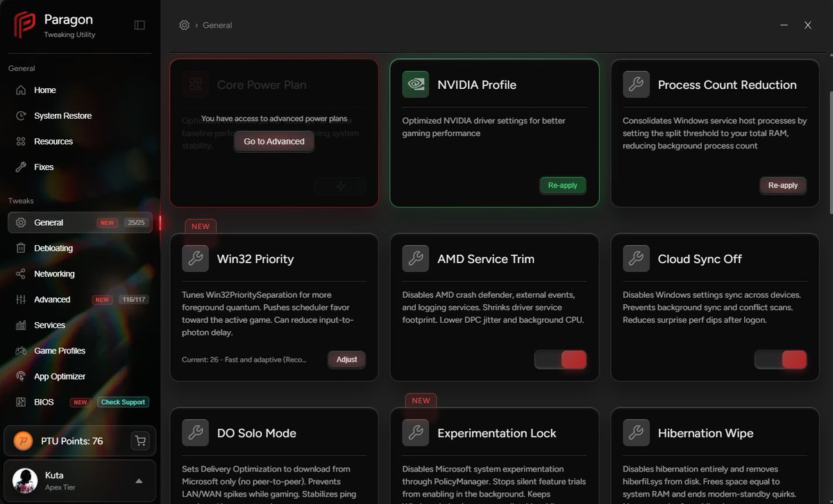The height and width of the screenshot is (504, 833).
Task: Open the Fixes page
Action: click(x=80, y=167)
